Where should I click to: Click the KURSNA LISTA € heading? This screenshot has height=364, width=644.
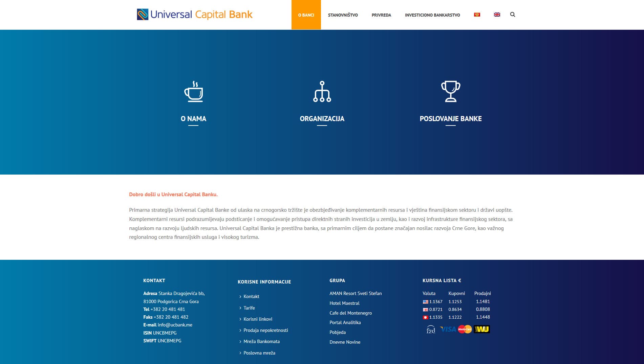click(x=442, y=280)
